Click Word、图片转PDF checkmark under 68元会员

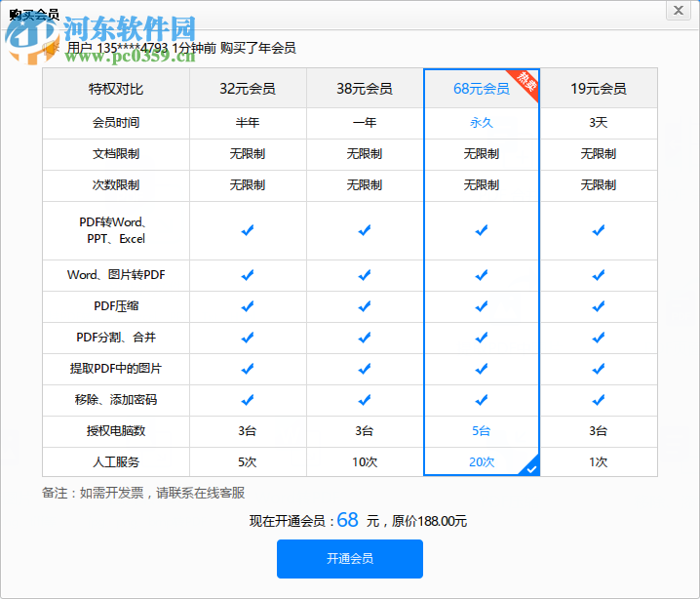(482, 275)
